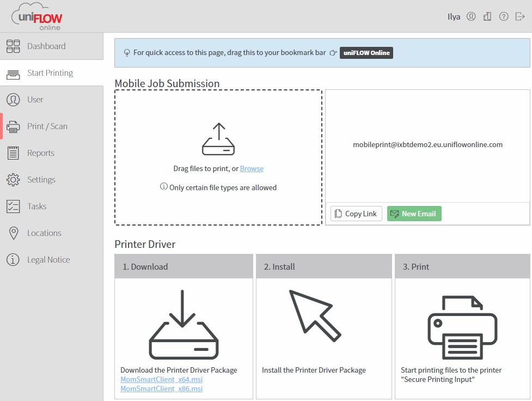Click the upload tray icon in drop zone
This screenshot has height=401, width=532.
click(218, 139)
